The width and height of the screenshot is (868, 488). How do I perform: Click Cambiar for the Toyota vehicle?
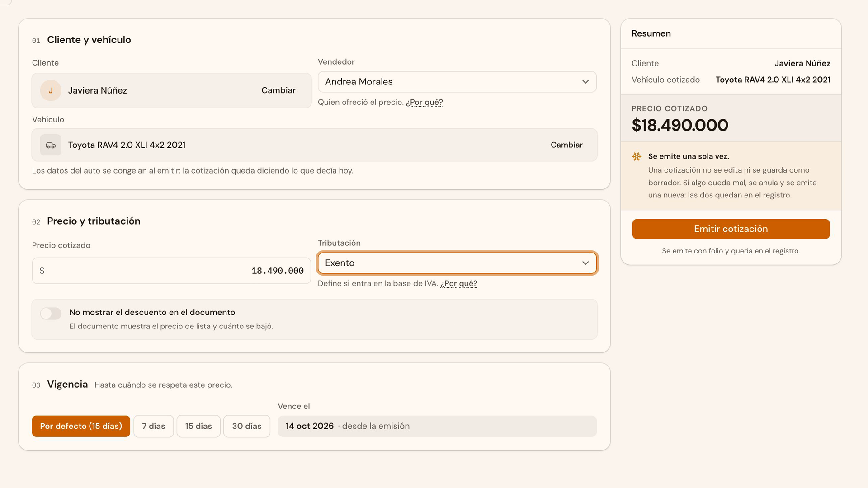(x=566, y=145)
